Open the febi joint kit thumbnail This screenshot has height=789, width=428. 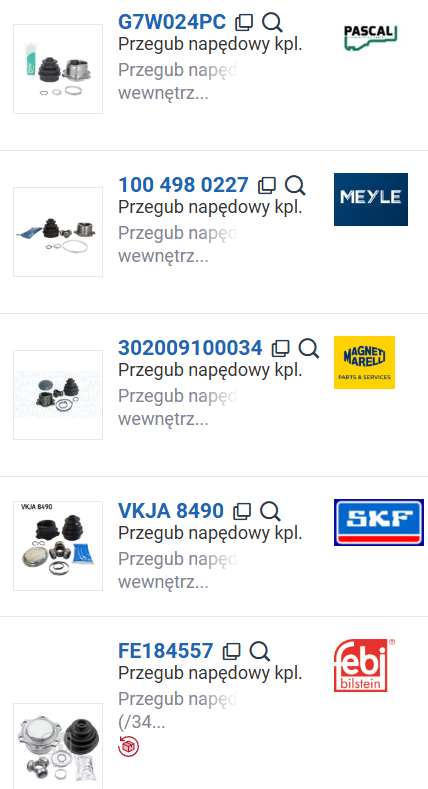[x=58, y=747]
